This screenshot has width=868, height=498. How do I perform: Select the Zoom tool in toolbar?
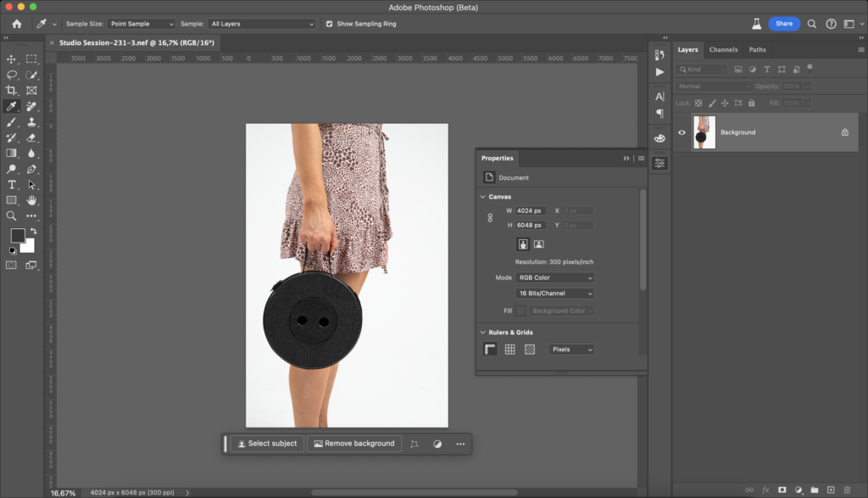(12, 216)
